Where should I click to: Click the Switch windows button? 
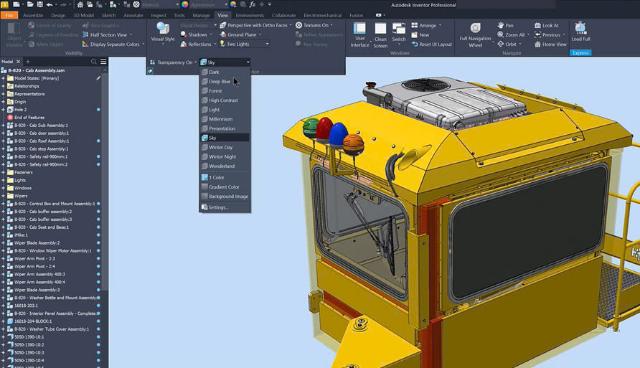click(398, 33)
